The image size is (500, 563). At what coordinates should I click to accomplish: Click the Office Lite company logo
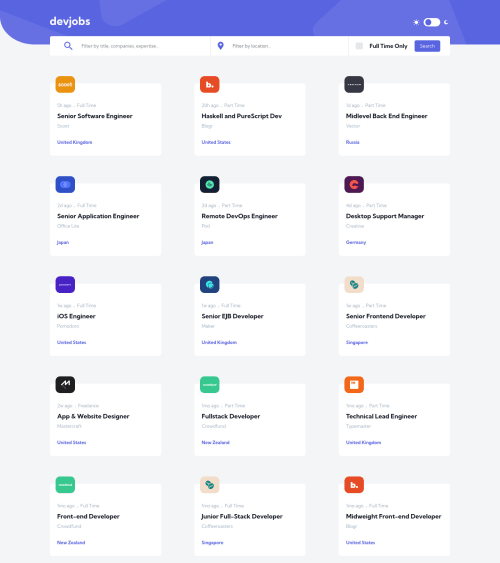point(65,185)
